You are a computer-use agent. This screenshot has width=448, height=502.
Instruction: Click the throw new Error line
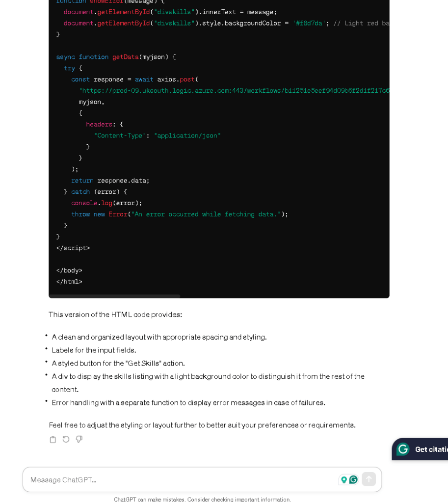pyautogui.click(x=179, y=214)
